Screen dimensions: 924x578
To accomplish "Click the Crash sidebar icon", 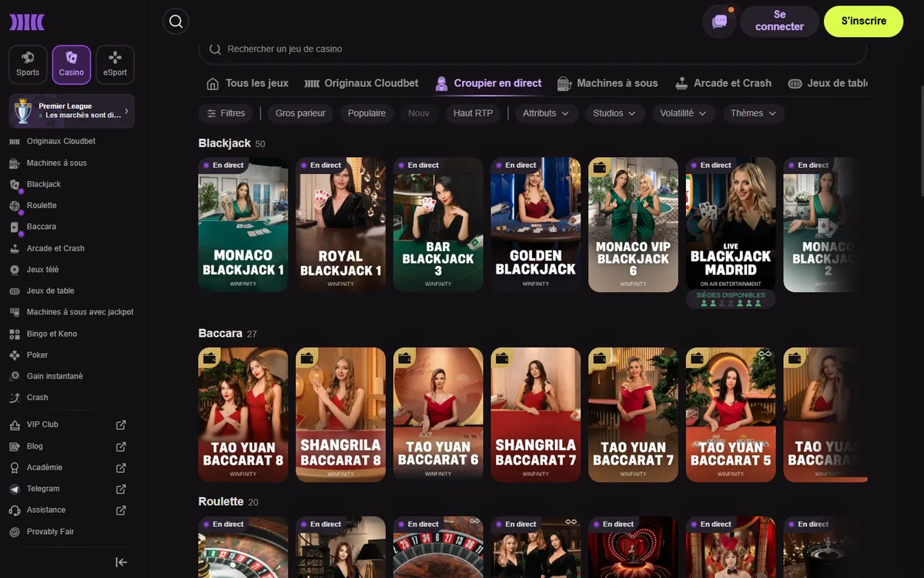I will (14, 398).
